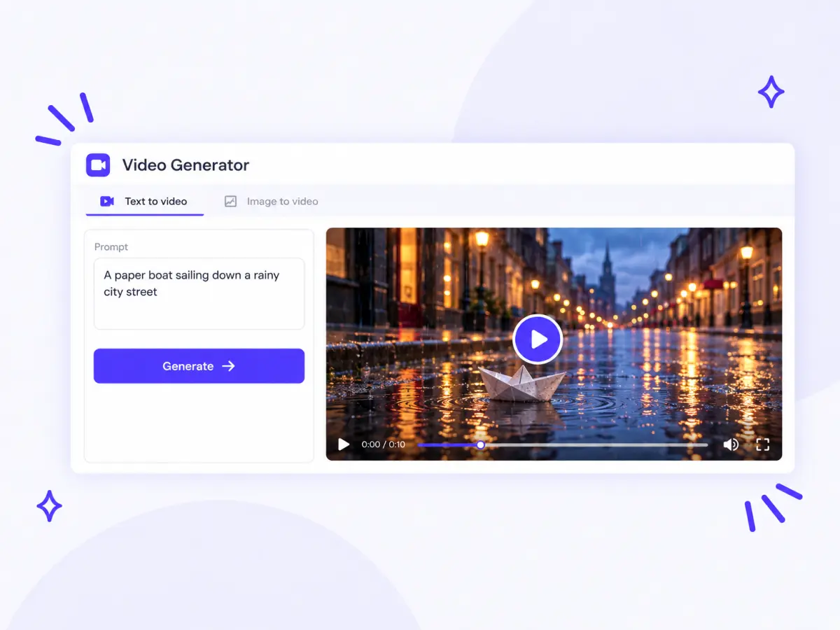The width and height of the screenshot is (840, 630).
Task: Click the Prompt label
Action: tap(111, 247)
